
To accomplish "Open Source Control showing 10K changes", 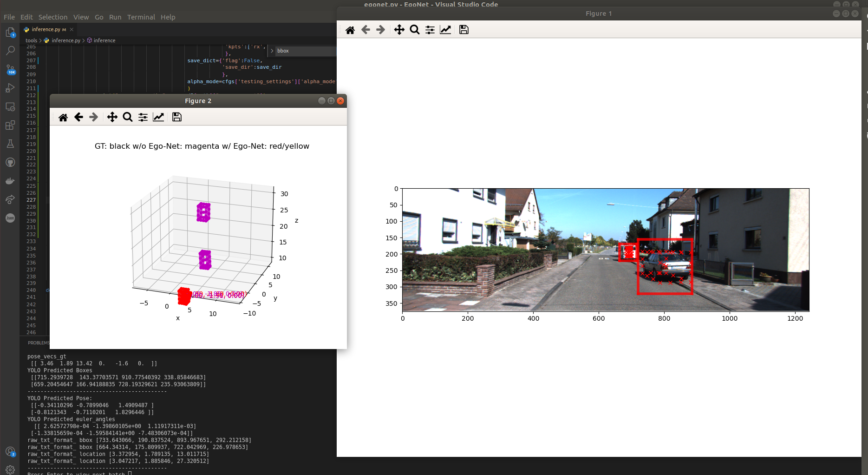I will point(10,69).
